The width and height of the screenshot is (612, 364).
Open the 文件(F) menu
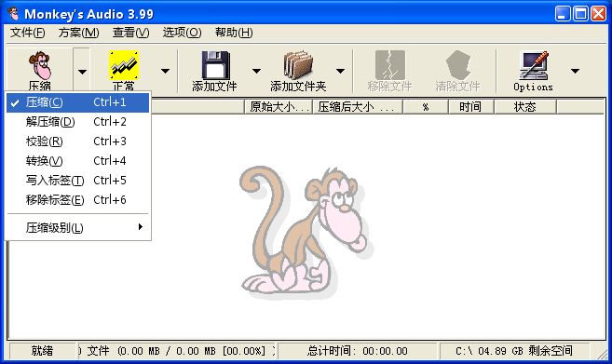click(28, 33)
